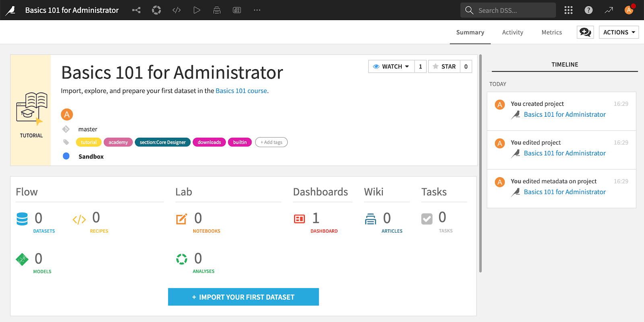Select the builtin tag
Viewport: 644px width, 322px height.
[x=240, y=142]
